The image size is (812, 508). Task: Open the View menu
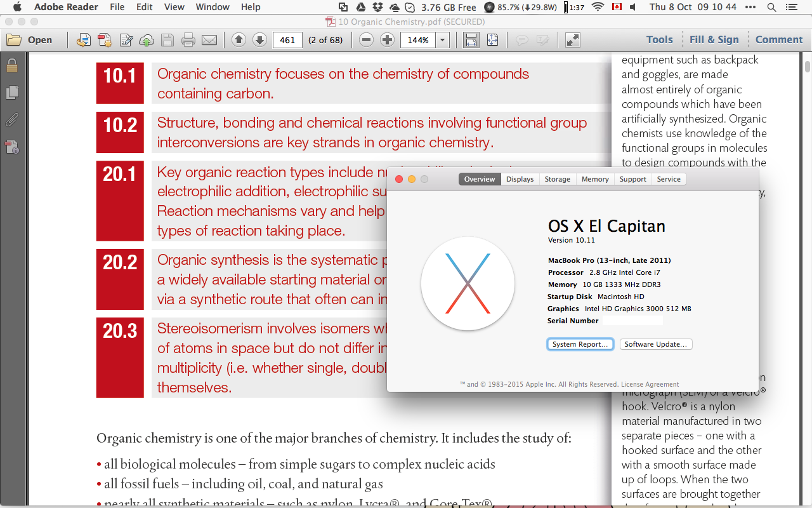pyautogui.click(x=174, y=7)
